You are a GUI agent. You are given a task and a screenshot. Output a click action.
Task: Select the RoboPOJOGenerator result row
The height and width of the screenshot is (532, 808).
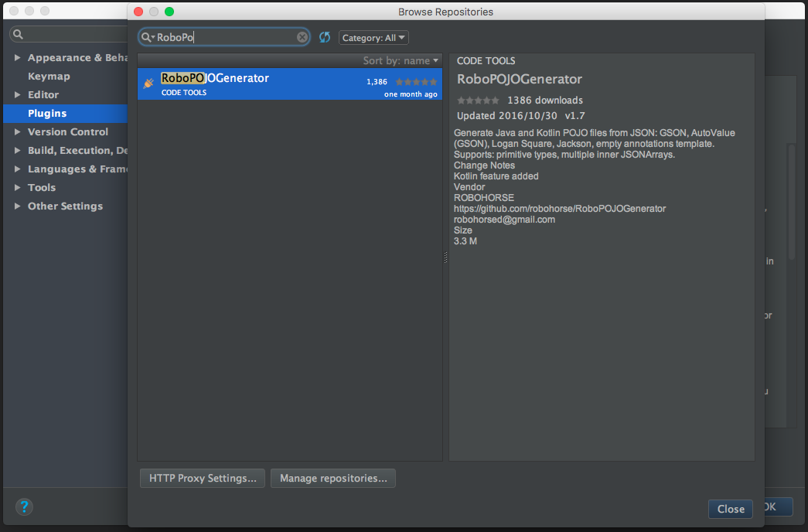(290, 84)
